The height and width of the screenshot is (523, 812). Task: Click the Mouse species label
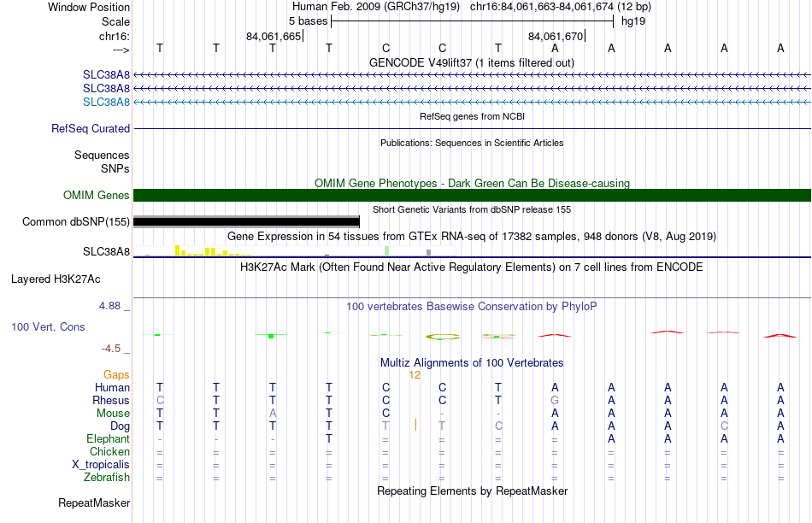pyautogui.click(x=113, y=414)
